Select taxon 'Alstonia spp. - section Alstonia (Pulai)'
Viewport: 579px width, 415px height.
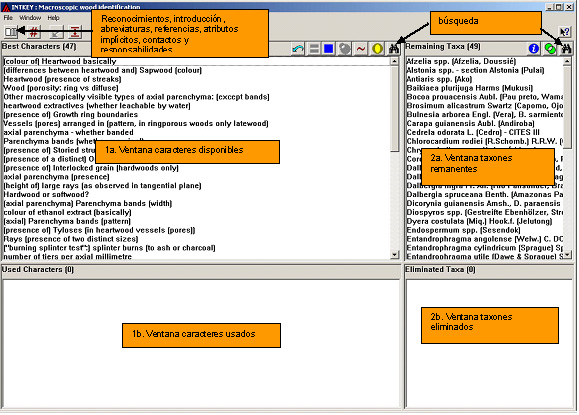click(475, 70)
